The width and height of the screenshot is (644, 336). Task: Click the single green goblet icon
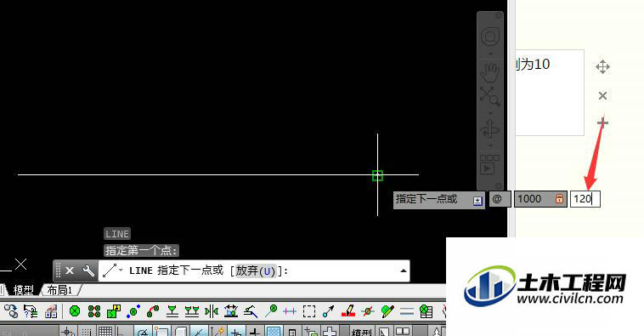pyautogui.click(x=172, y=311)
